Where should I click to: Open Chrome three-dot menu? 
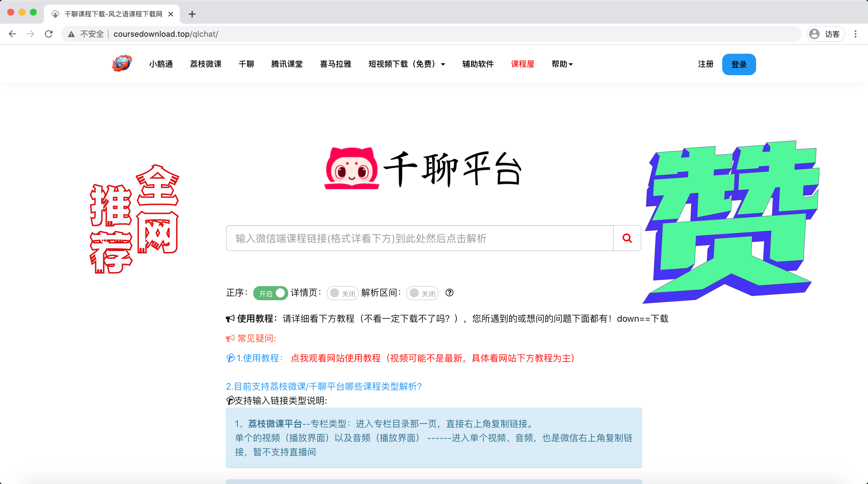click(855, 34)
